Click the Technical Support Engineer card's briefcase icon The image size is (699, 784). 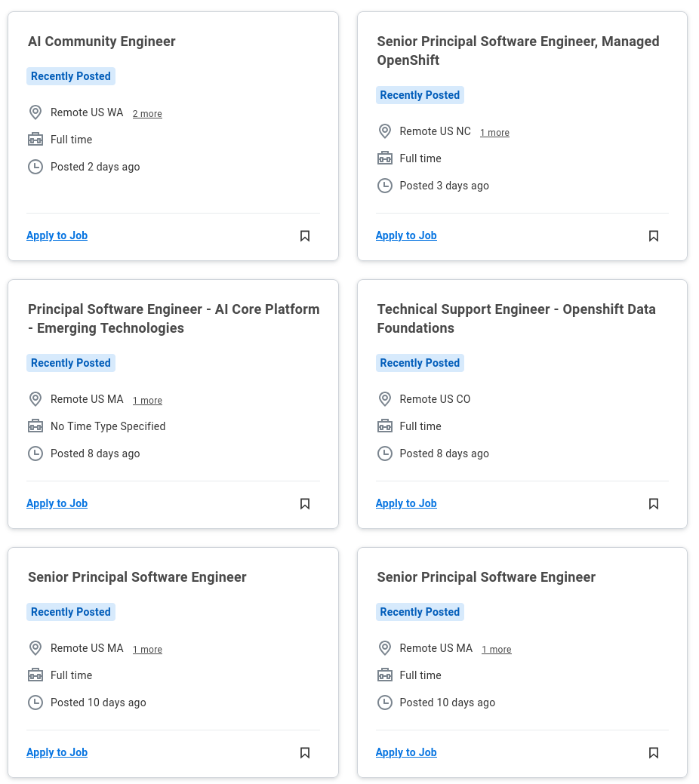tap(385, 426)
